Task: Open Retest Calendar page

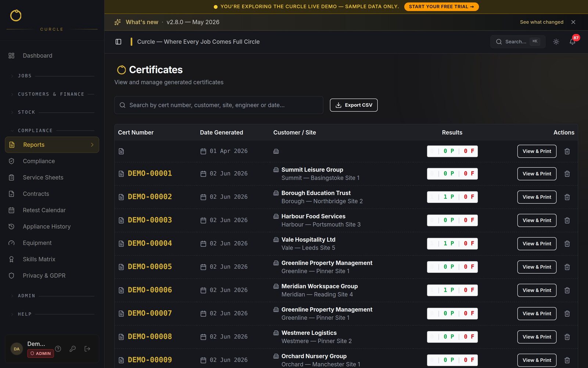Action: [x=52, y=210]
